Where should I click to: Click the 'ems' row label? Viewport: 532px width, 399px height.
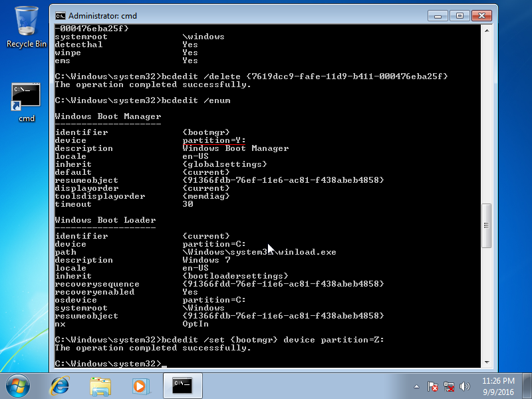pos(63,61)
